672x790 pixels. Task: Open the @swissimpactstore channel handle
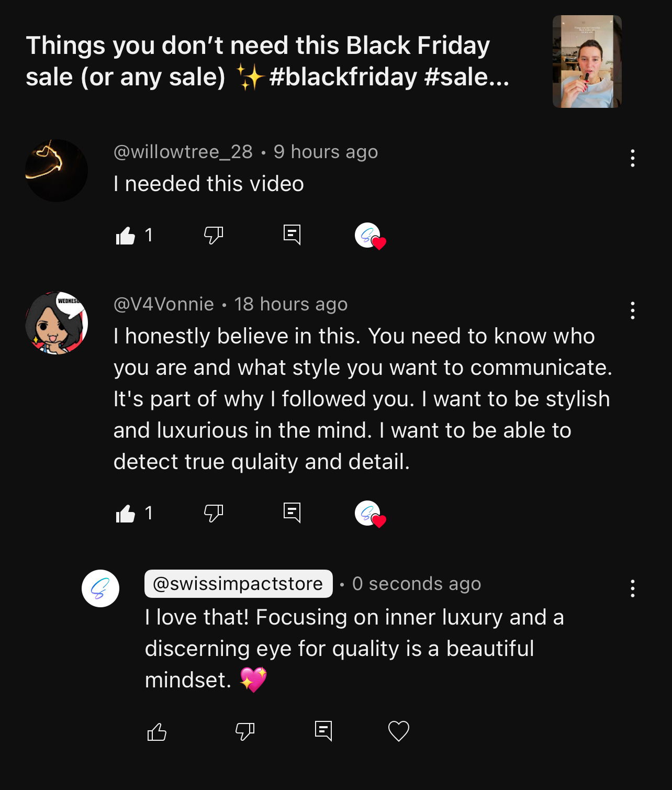tap(238, 584)
